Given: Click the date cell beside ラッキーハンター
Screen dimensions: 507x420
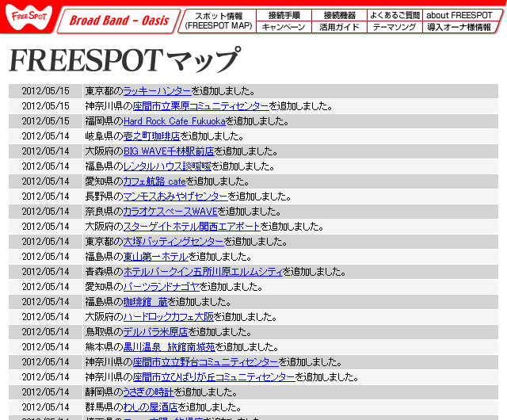Looking at the screenshot, I should [x=46, y=91].
